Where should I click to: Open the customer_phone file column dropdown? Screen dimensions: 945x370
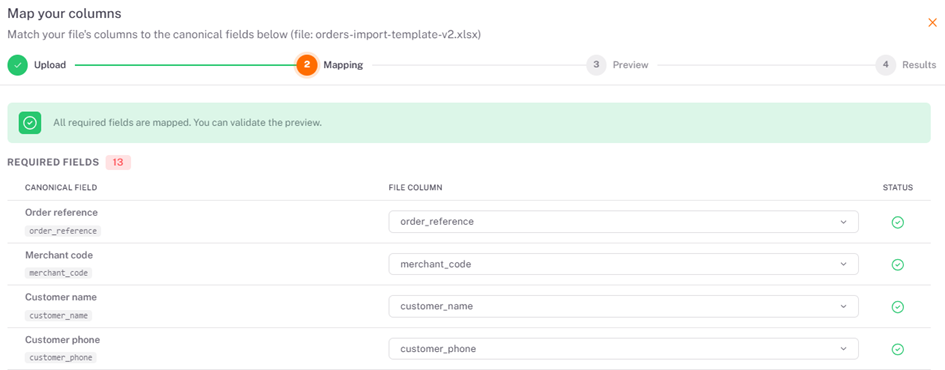[623, 349]
